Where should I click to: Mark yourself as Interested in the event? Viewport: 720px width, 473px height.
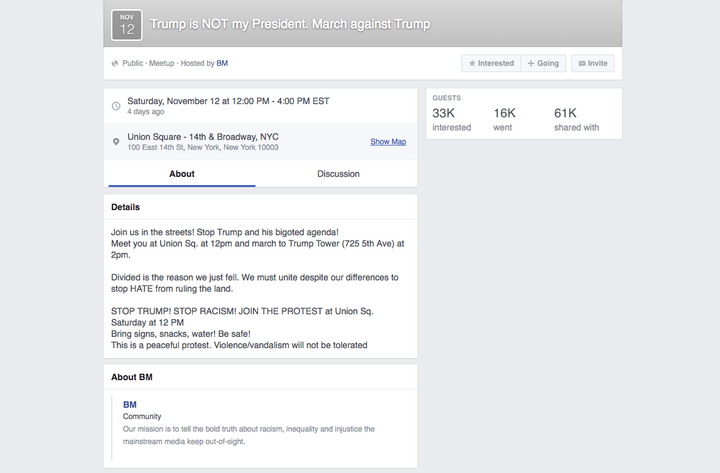coord(490,63)
